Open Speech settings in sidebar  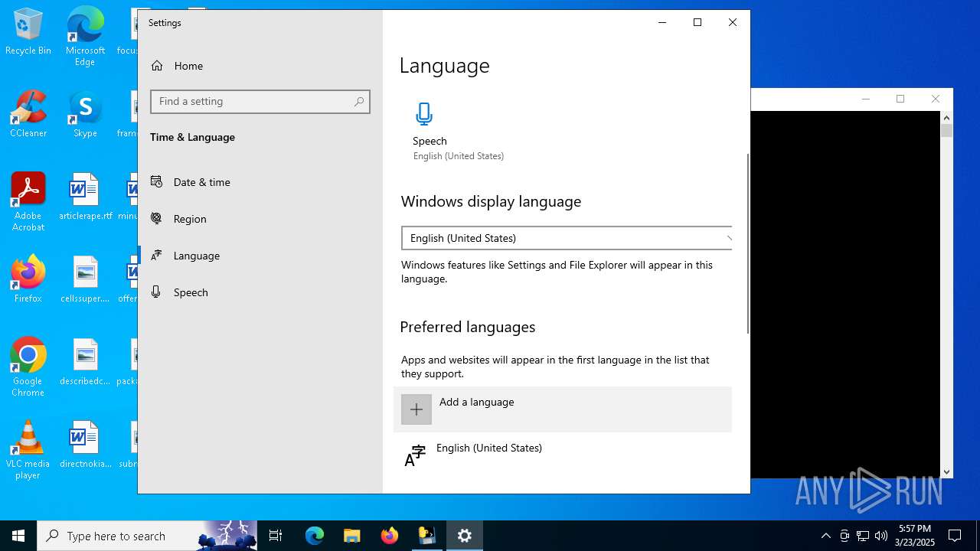tap(190, 292)
